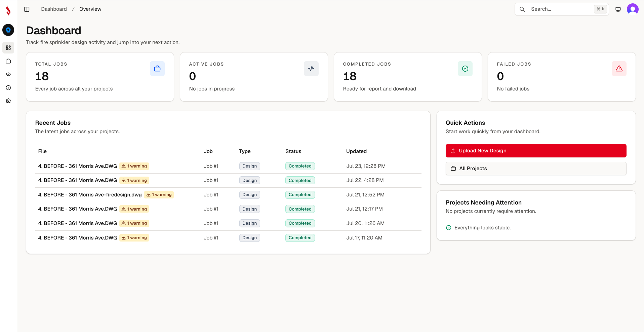Click 1 warning badge on Jul 20 row
Screen dimensions: 644x332
[x=134, y=223]
